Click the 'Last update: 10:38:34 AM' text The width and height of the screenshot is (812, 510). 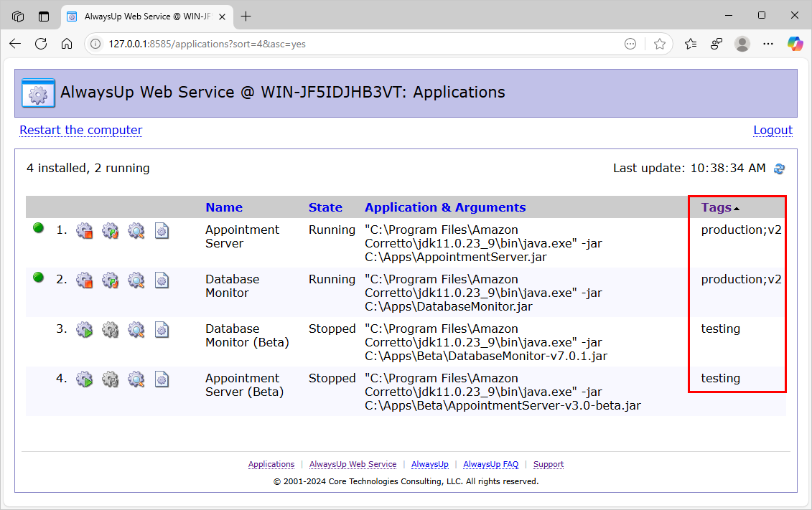pyautogui.click(x=689, y=168)
